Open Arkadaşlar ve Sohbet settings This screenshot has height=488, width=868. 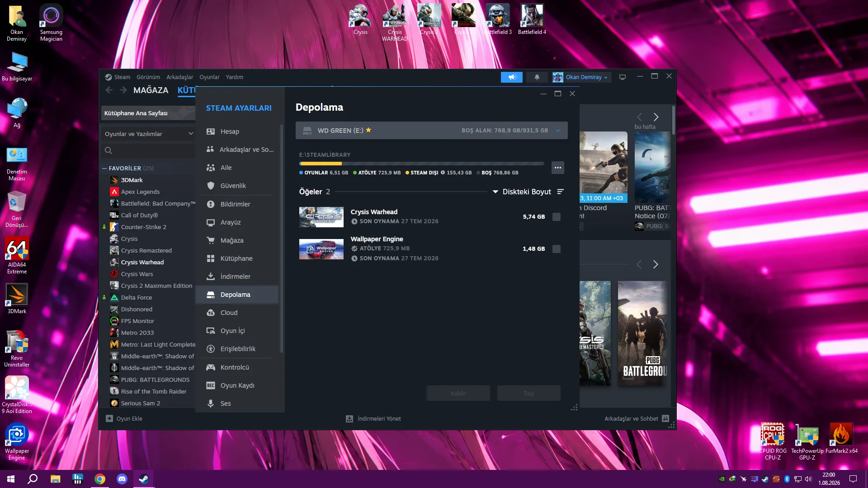[x=237, y=150]
